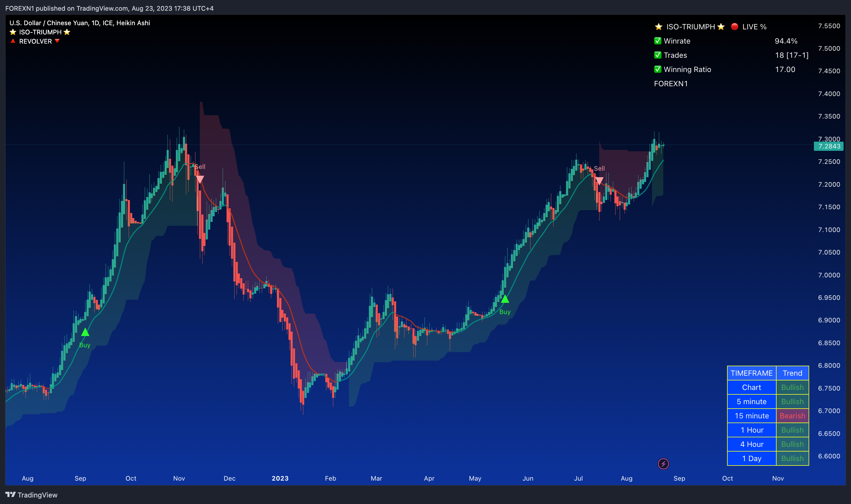Click the Dec label on time axis
The height and width of the screenshot is (504, 851).
click(230, 478)
